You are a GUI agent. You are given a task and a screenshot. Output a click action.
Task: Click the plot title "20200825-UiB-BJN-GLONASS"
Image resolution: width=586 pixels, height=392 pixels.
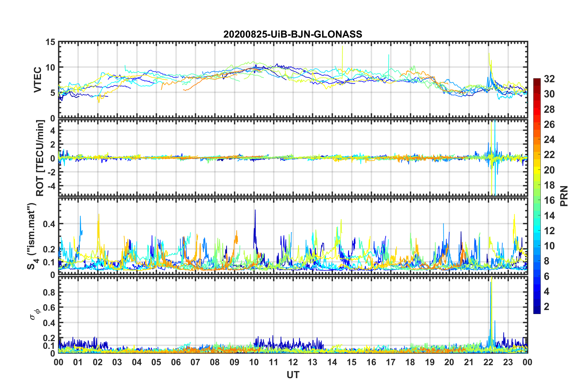pos(293,34)
